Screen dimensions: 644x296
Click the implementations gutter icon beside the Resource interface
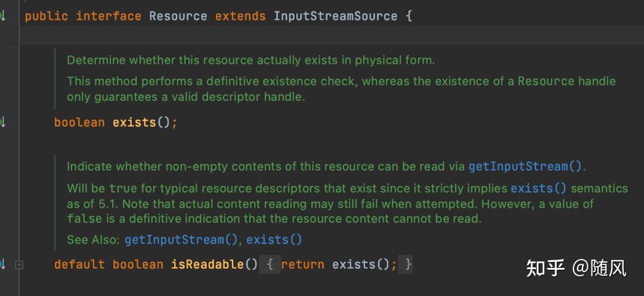coord(2,16)
